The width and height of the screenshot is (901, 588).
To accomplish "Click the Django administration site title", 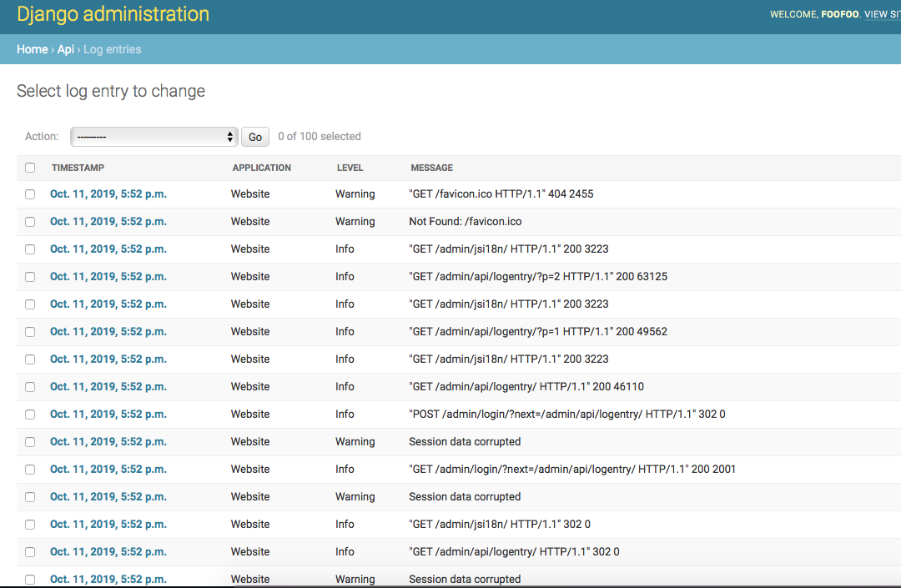I will pyautogui.click(x=113, y=14).
